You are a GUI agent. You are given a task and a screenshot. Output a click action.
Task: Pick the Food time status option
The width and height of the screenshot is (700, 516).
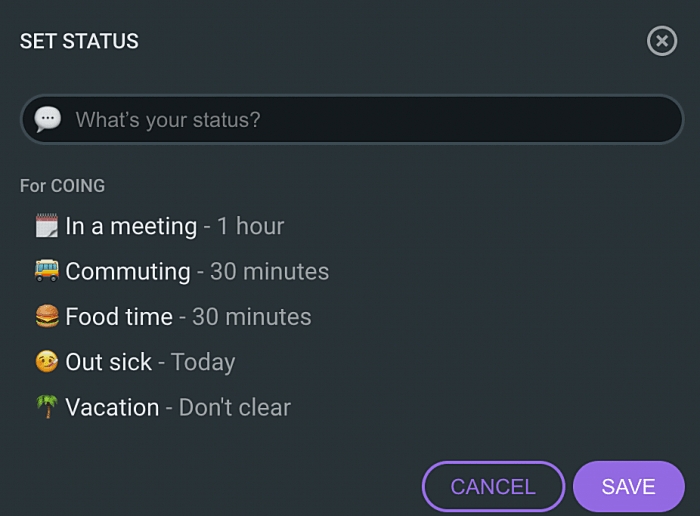tap(119, 317)
